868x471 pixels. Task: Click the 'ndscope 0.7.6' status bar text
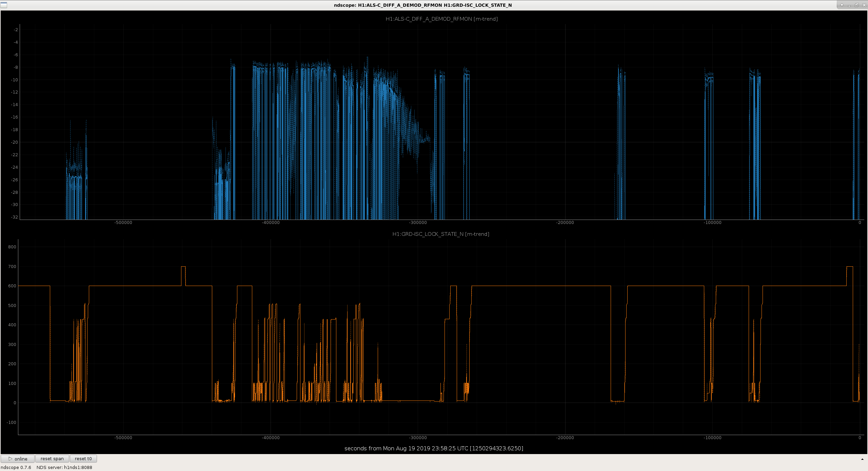pos(16,467)
